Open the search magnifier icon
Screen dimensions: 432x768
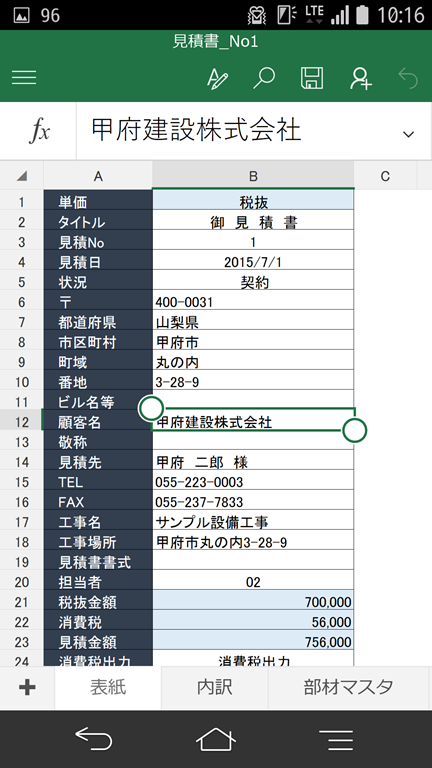point(264,78)
